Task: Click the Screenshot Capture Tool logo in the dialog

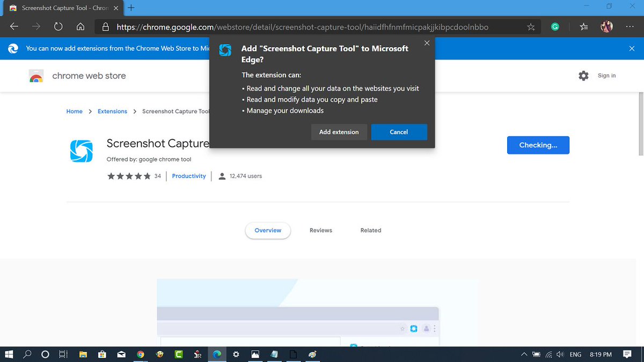Action: point(225,50)
